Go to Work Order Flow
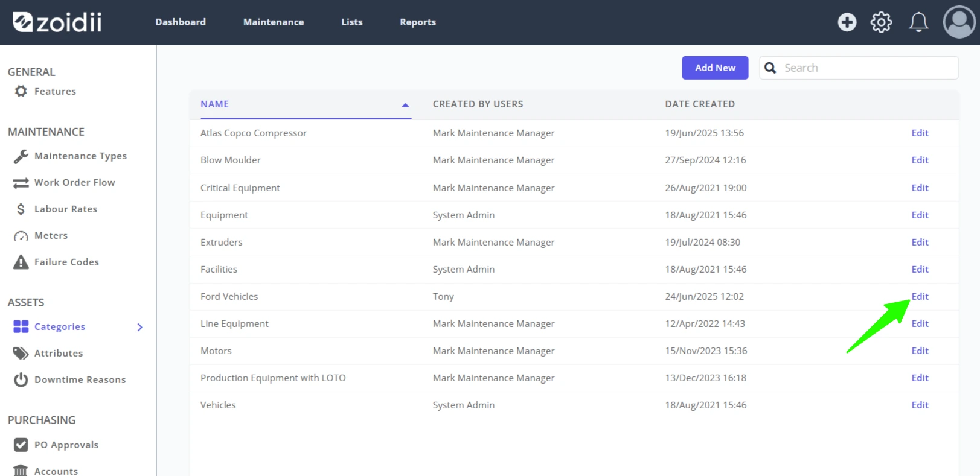 click(74, 182)
